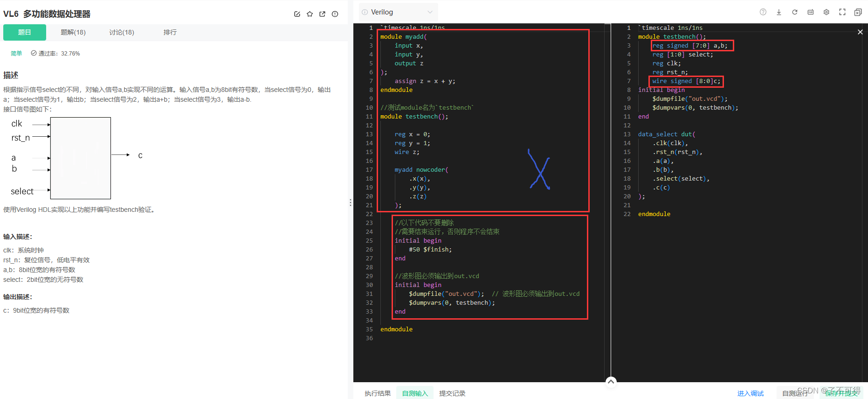Reset code with the refresh icon
868x399 pixels.
coord(795,12)
